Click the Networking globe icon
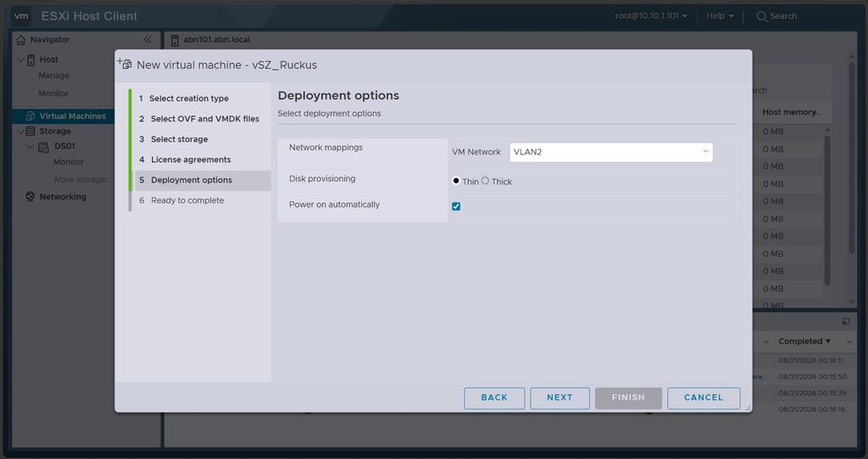 (31, 197)
